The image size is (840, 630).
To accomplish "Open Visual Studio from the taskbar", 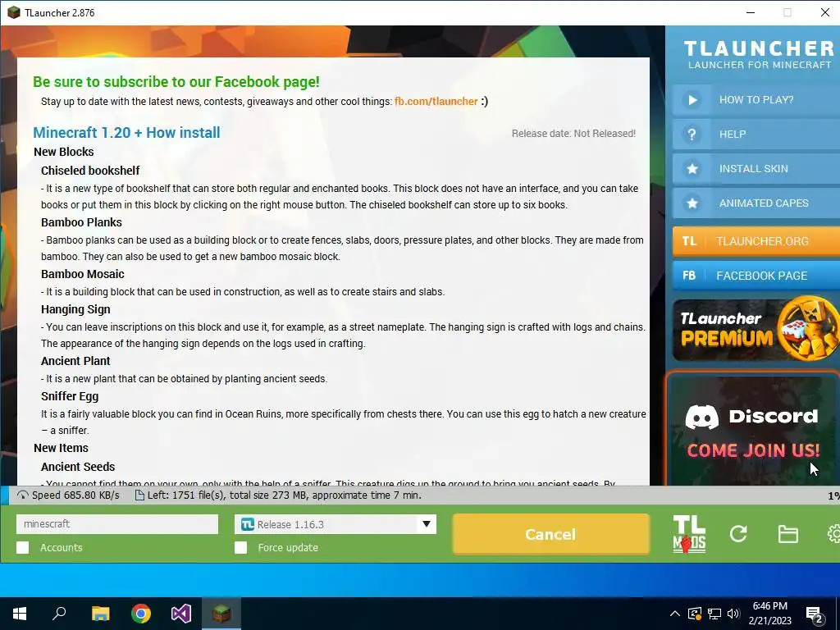I will 181,614.
